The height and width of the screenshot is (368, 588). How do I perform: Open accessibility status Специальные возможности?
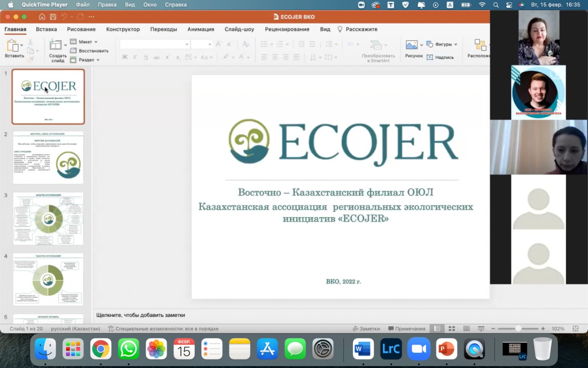(x=163, y=329)
